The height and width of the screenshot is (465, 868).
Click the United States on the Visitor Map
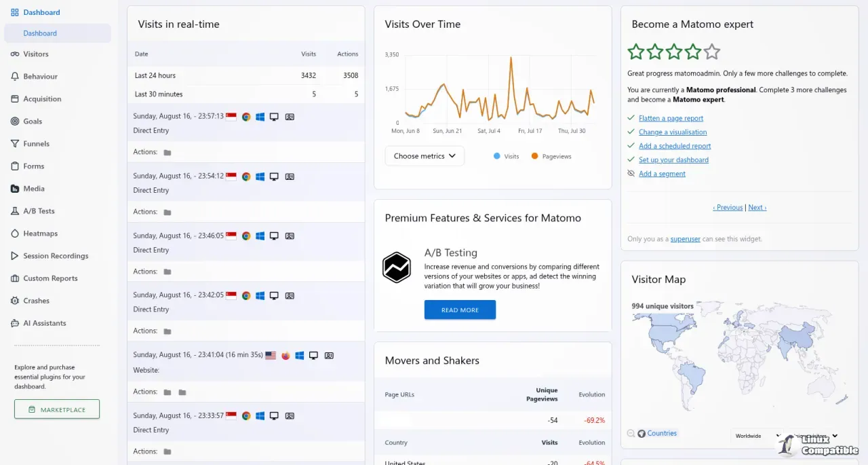coord(663,333)
